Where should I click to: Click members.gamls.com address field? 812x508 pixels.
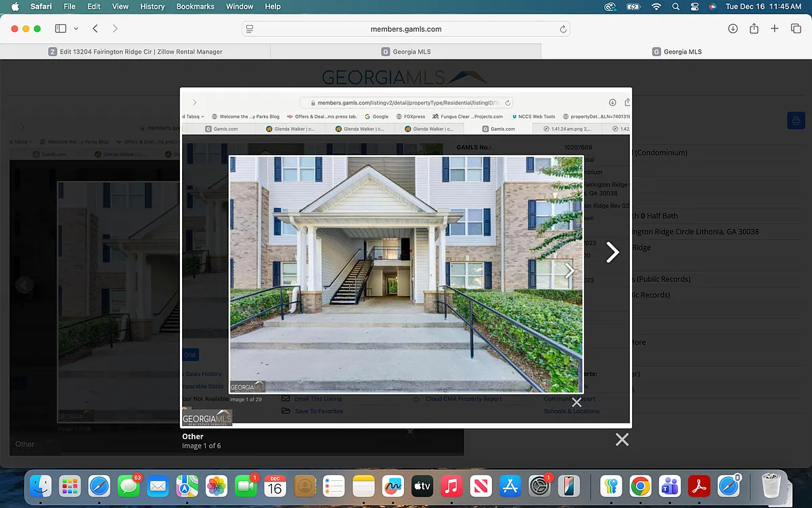[x=406, y=29]
